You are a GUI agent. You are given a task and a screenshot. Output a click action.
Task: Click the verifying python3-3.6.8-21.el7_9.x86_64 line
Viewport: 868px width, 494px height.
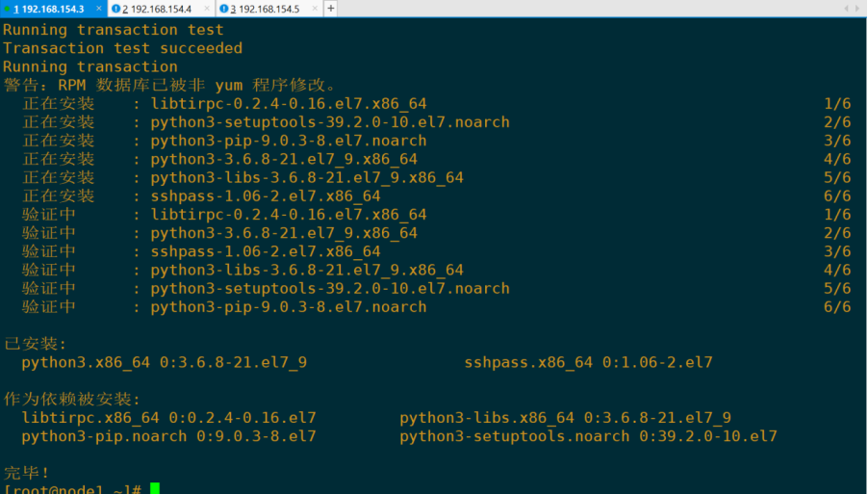click(x=436, y=233)
